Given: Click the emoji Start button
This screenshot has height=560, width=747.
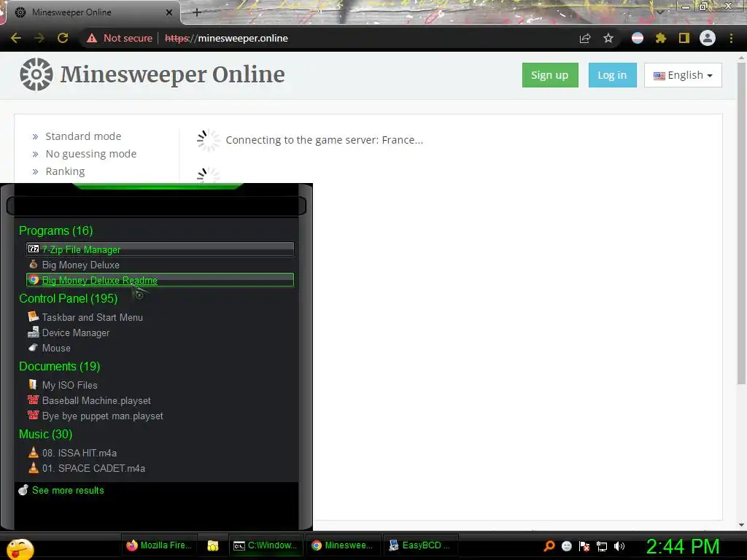Looking at the screenshot, I should pos(20,549).
